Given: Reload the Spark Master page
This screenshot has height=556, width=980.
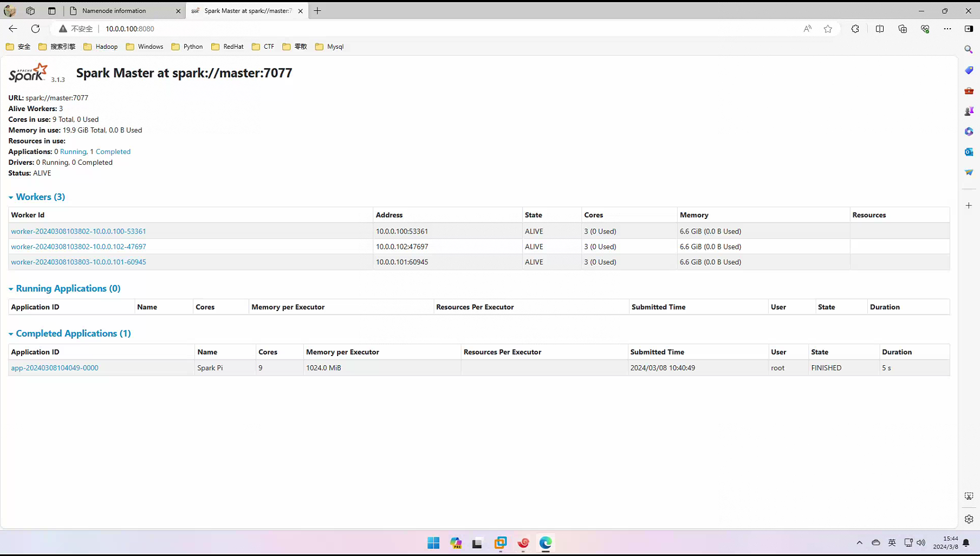Looking at the screenshot, I should click(36, 29).
